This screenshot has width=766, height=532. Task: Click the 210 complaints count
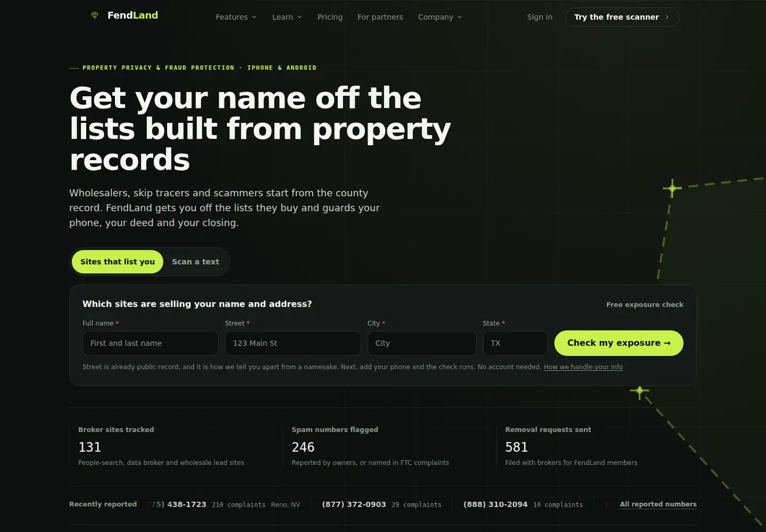(x=238, y=505)
